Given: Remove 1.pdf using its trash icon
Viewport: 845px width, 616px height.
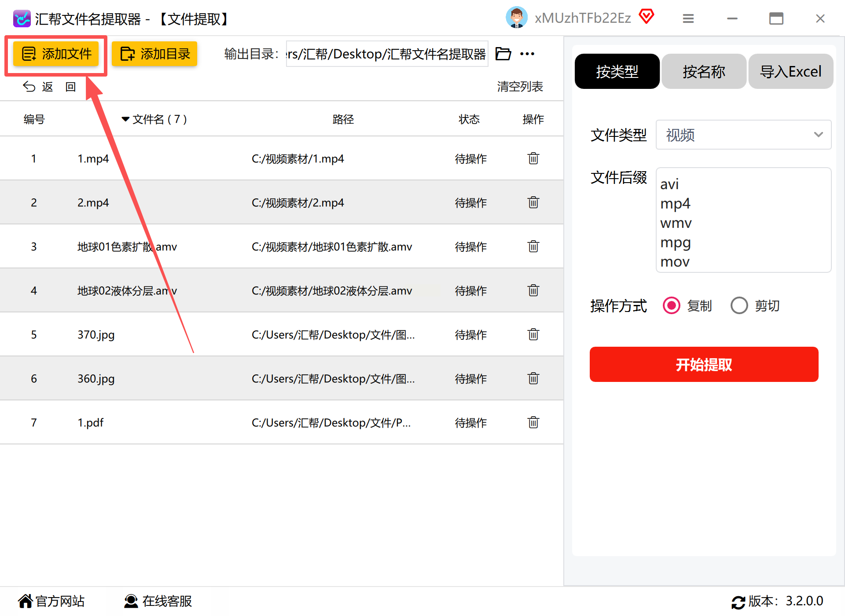Looking at the screenshot, I should click(x=533, y=422).
